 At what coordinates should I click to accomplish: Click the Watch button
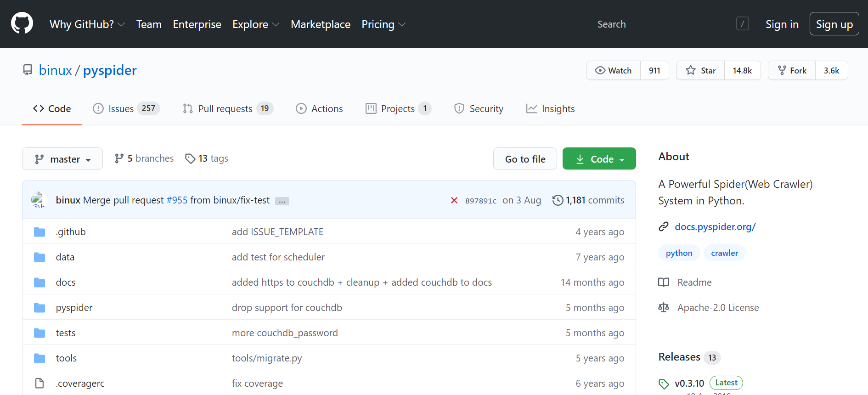614,70
